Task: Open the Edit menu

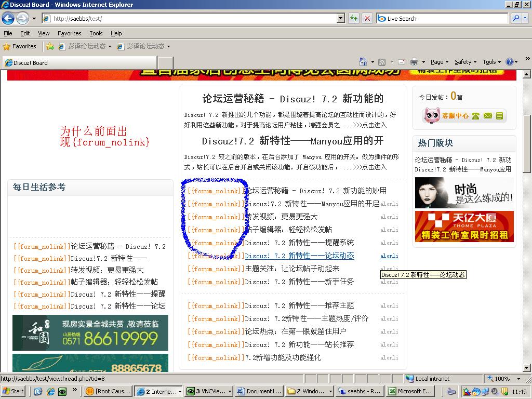Action: click(x=25, y=33)
